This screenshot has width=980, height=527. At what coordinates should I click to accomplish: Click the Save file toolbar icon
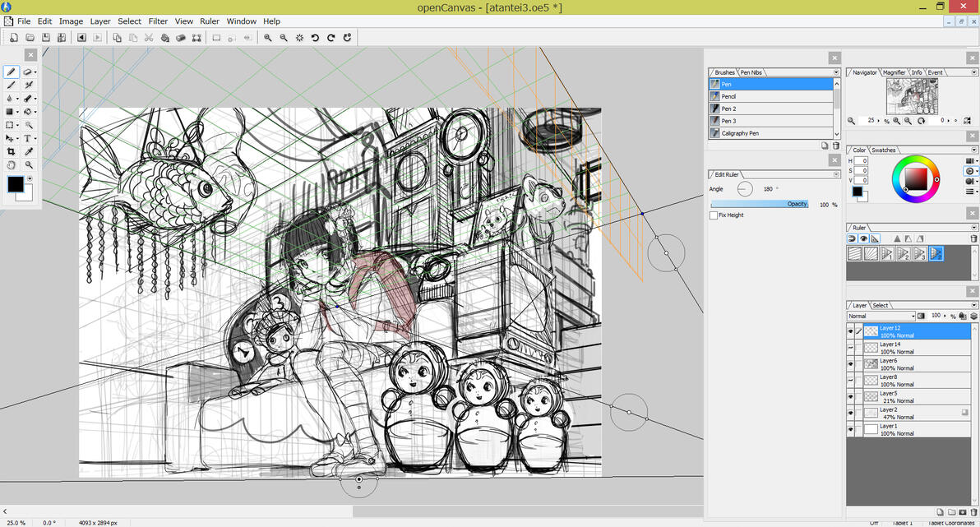(x=46, y=38)
